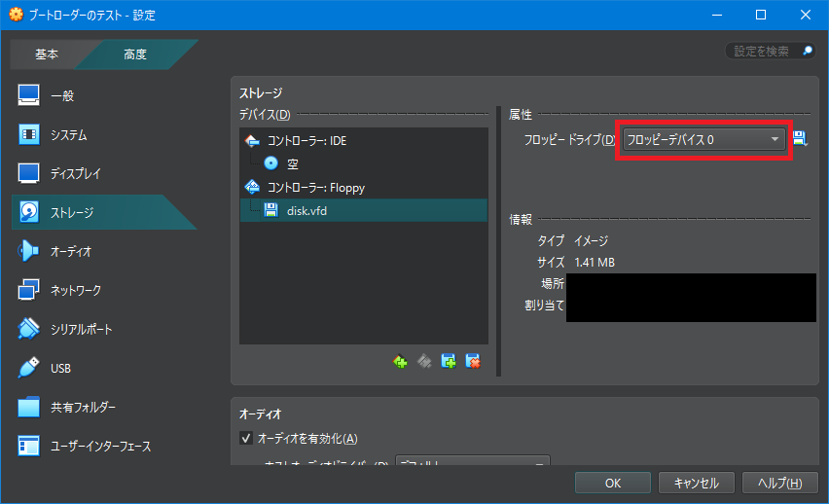Click the 1.41 MB size value

click(595, 263)
